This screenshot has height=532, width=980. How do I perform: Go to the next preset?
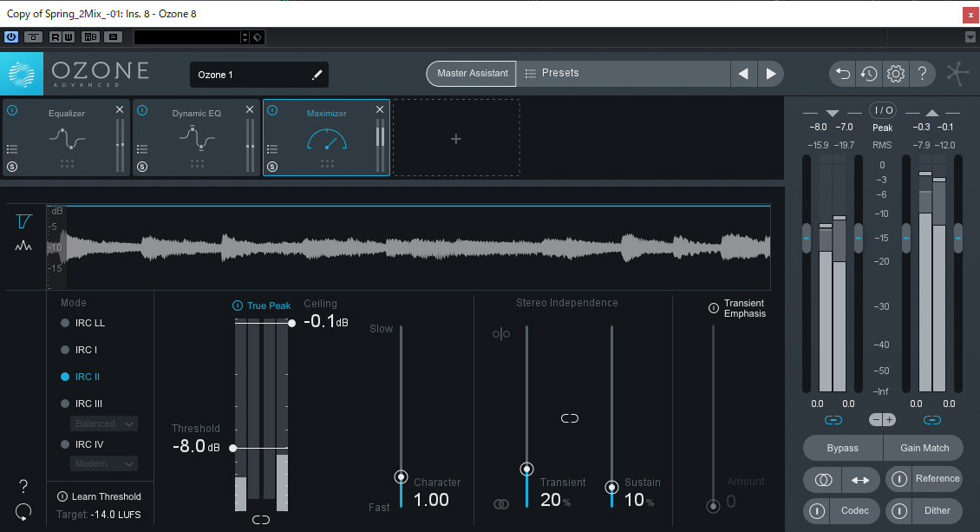tap(771, 74)
